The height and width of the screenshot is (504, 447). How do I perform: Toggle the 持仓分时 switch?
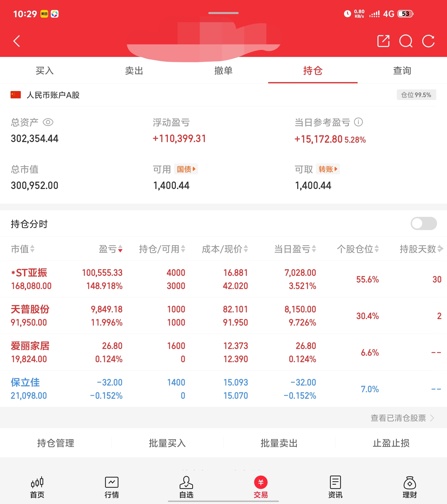[x=423, y=223]
